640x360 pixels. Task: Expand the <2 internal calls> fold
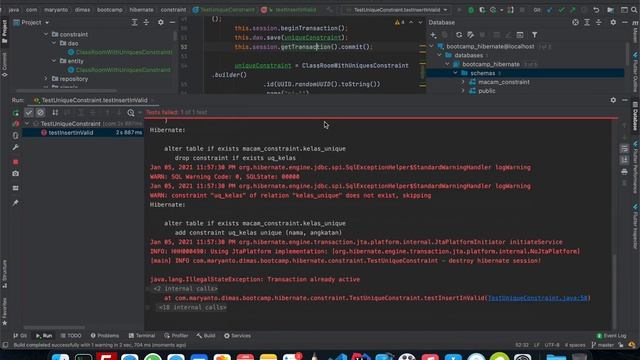click(185, 289)
